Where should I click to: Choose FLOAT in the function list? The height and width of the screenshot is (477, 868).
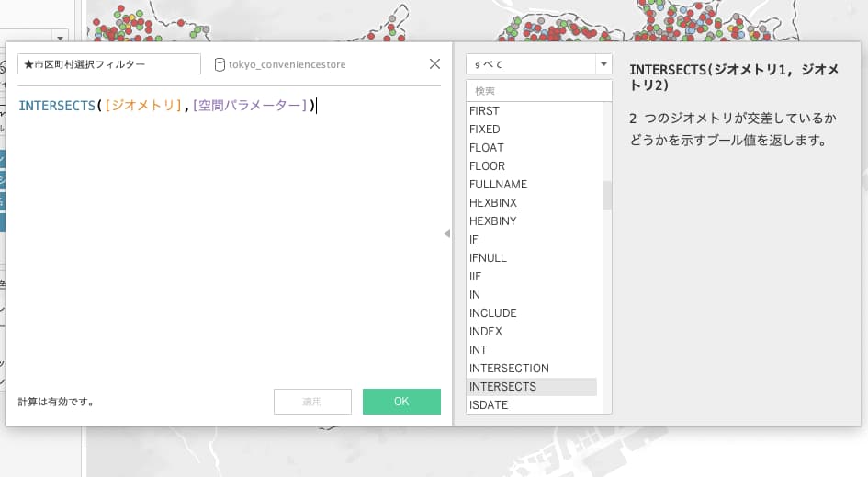[x=486, y=147]
